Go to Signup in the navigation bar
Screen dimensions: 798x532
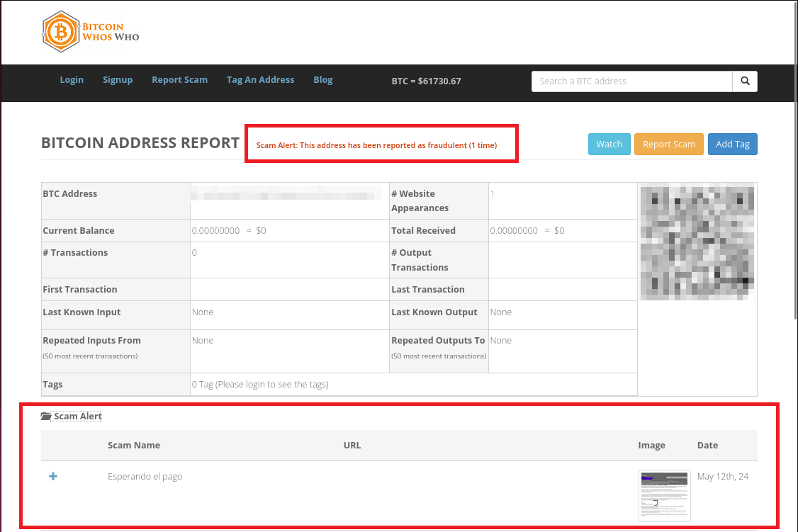point(118,80)
